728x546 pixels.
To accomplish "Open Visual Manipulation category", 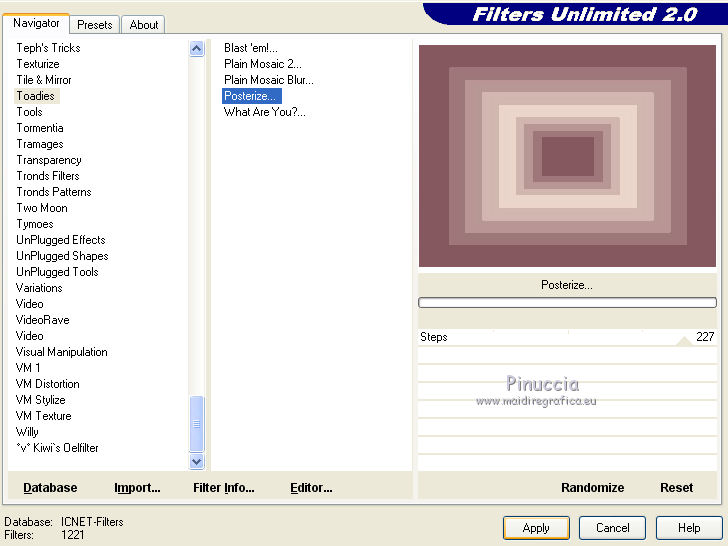I will tap(62, 352).
